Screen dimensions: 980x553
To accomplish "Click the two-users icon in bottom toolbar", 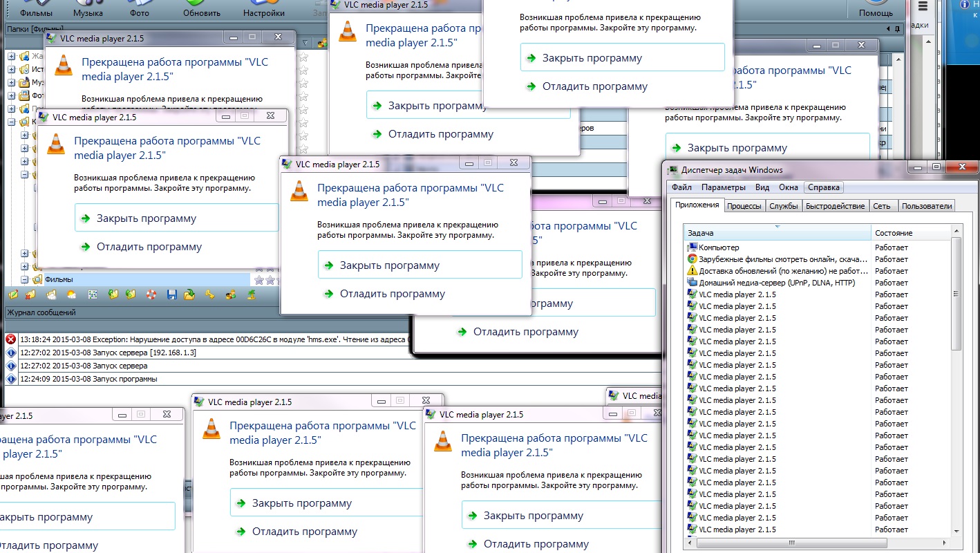I will tap(231, 295).
